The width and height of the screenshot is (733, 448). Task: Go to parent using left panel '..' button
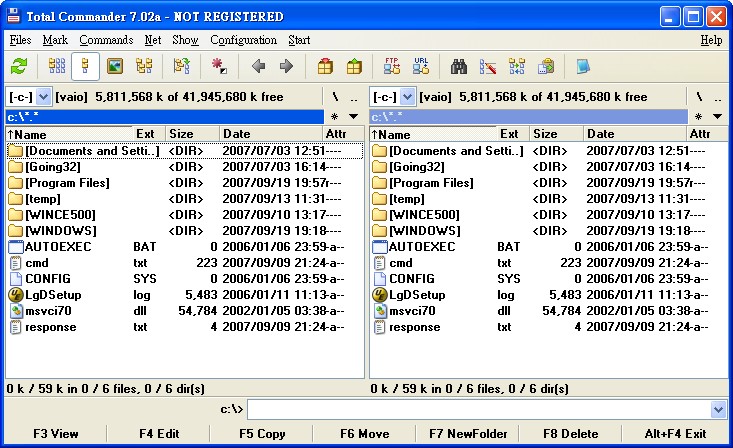tap(354, 97)
